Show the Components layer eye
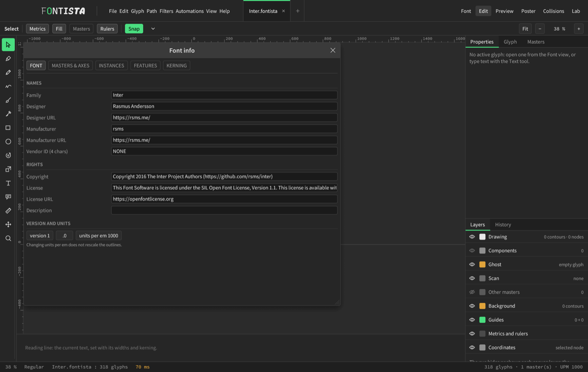 (x=472, y=251)
